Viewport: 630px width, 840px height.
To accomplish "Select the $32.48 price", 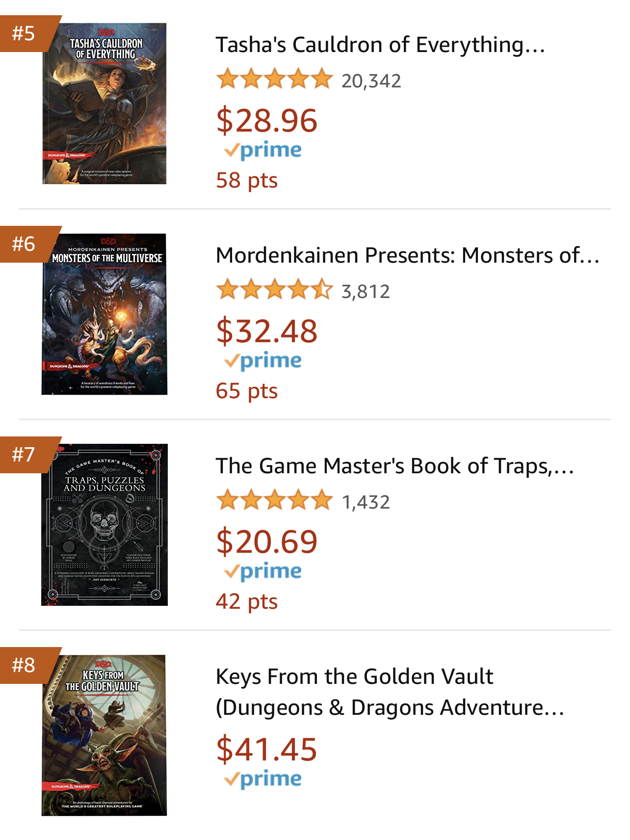I will [x=267, y=331].
